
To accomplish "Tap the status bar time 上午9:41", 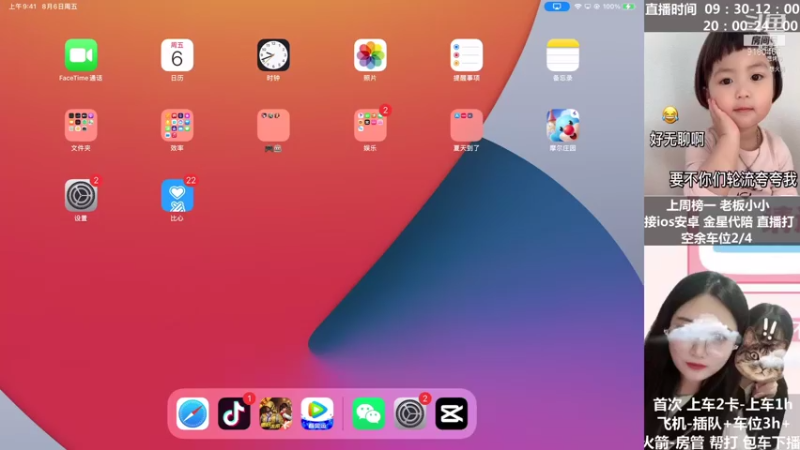I will pyautogui.click(x=22, y=7).
